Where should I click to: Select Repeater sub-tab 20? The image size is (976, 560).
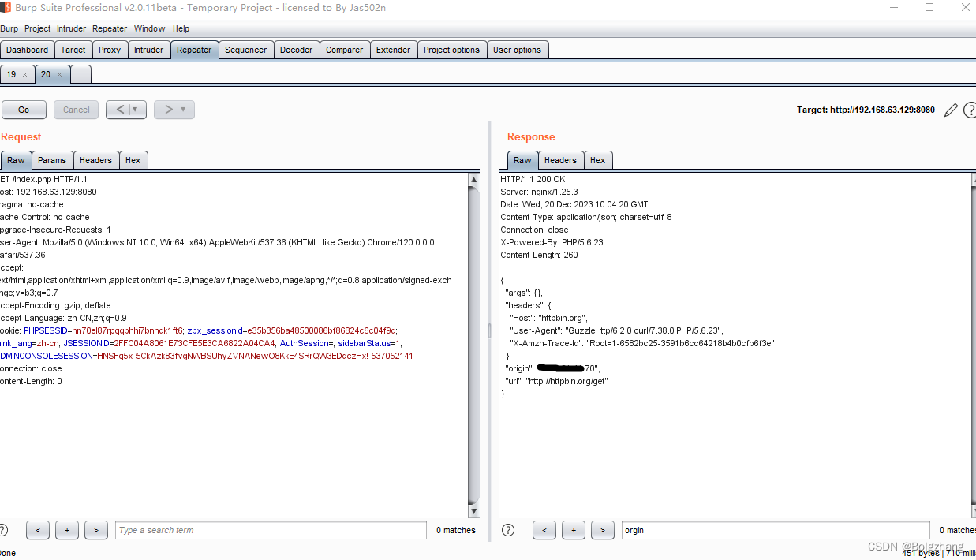[x=46, y=74]
